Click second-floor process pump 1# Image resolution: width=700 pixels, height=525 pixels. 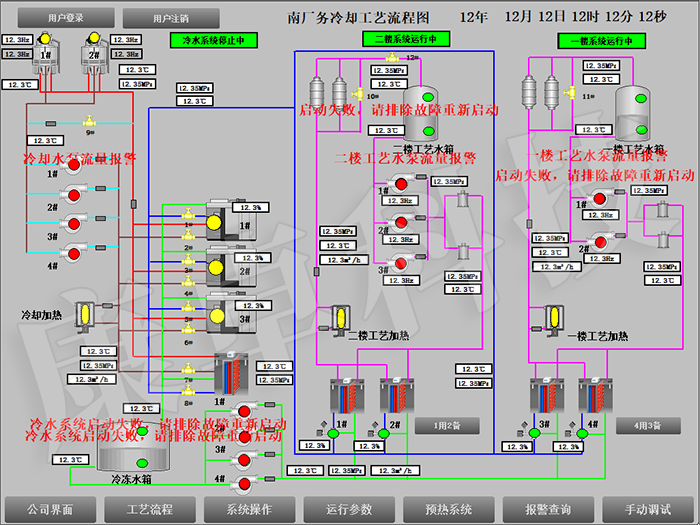coord(399,183)
